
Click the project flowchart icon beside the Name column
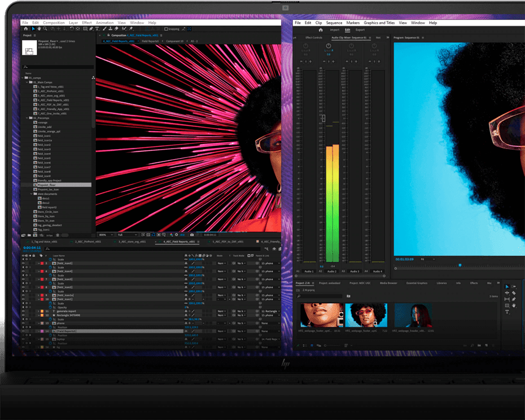click(93, 78)
